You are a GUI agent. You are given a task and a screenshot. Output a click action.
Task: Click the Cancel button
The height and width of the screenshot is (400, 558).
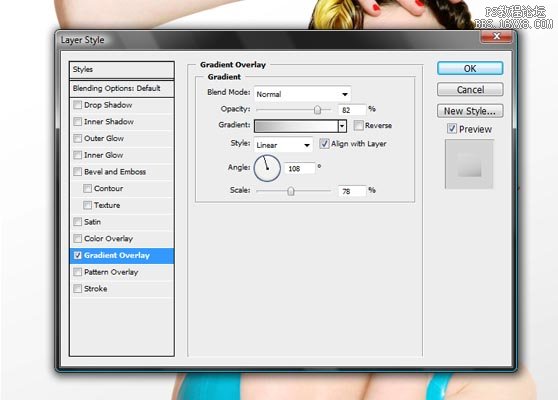pyautogui.click(x=470, y=90)
